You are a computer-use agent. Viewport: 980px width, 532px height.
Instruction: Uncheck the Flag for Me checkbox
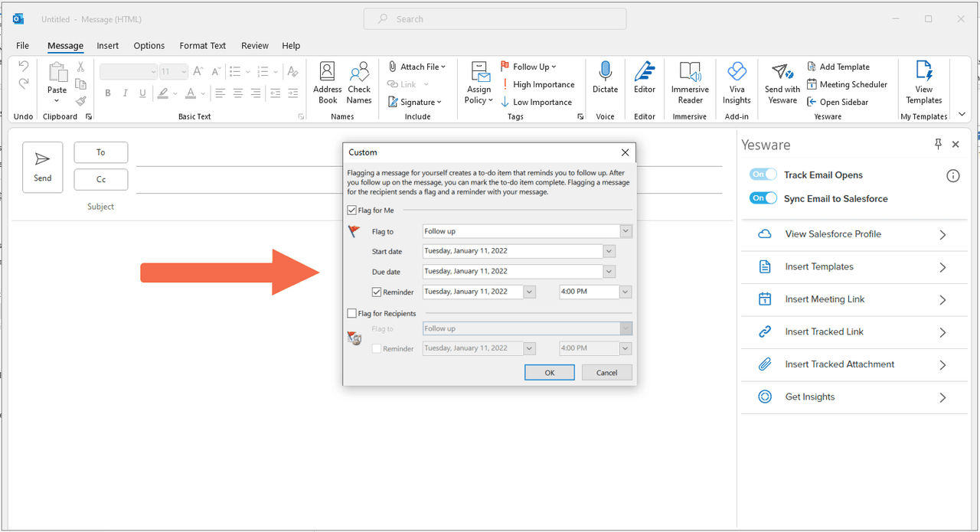352,211
